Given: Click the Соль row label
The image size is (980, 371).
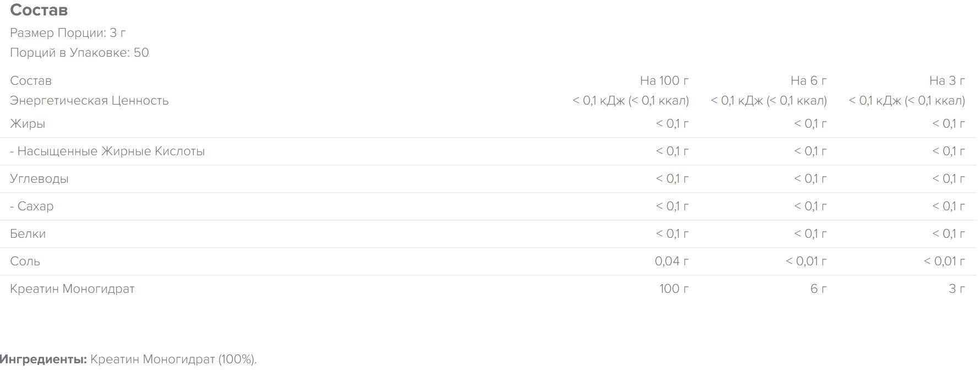Looking at the screenshot, I should 25,261.
